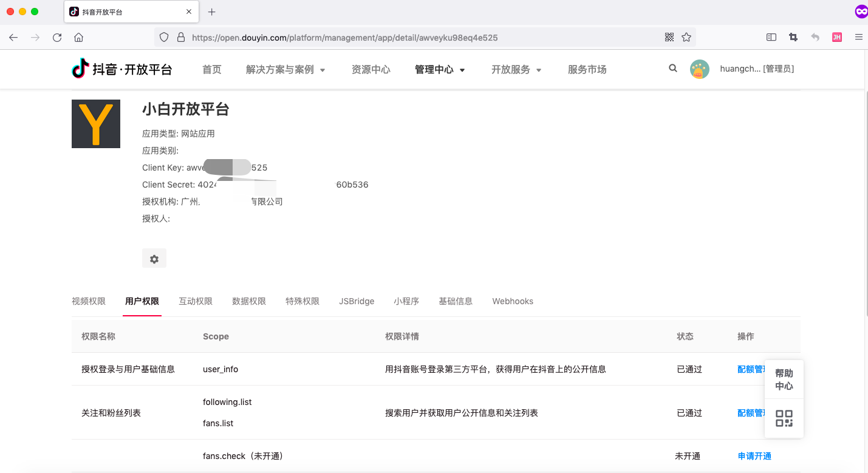The image size is (868, 473).
Task: Open the reader sidebar icon in toolbar
Action: (x=771, y=37)
